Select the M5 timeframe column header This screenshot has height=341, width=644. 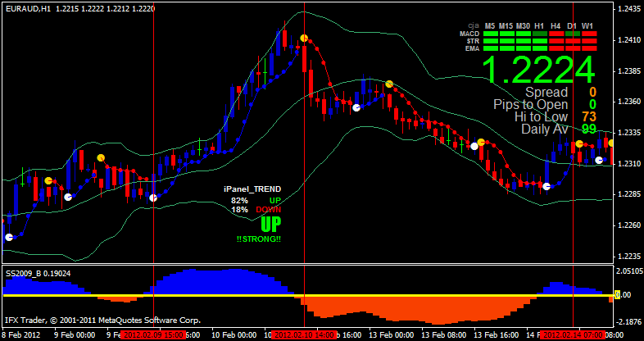click(x=490, y=26)
